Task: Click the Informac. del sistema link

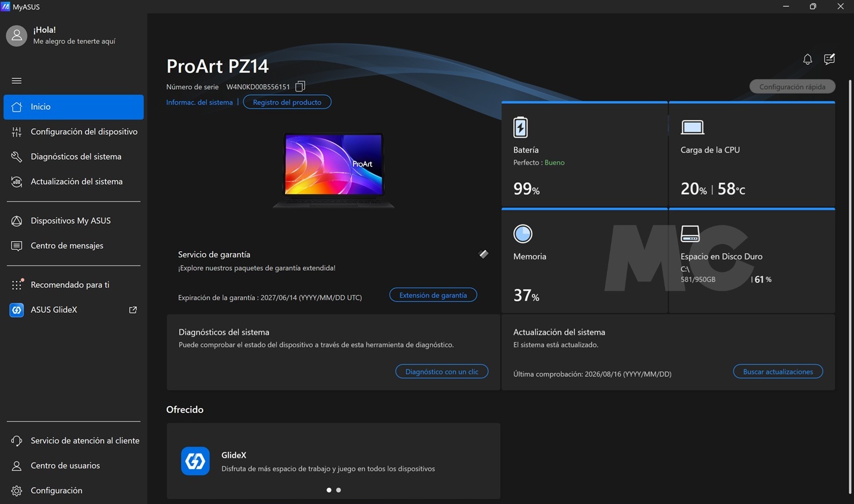Action: coord(200,102)
